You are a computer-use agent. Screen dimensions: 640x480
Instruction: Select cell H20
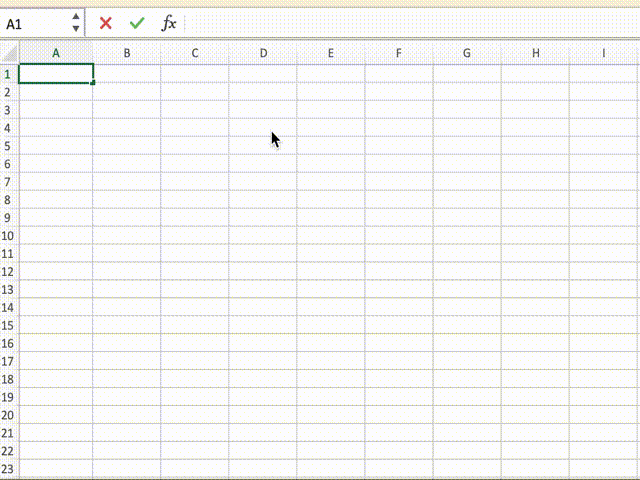coord(536,415)
